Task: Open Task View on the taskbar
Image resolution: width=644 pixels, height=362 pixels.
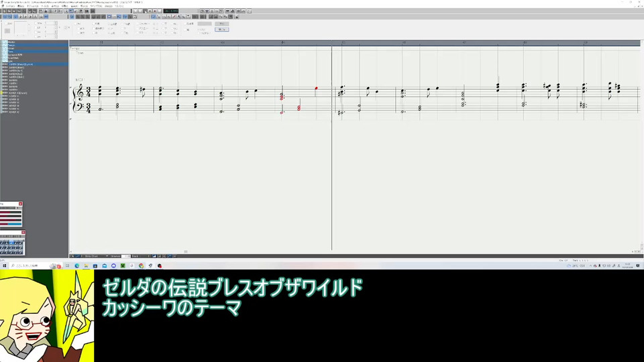Action: (67, 266)
